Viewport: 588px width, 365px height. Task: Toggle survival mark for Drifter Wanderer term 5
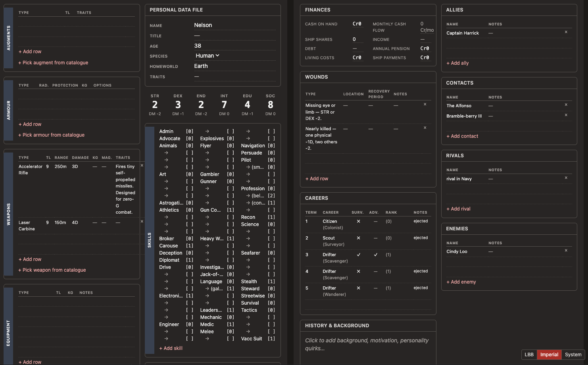(358, 288)
